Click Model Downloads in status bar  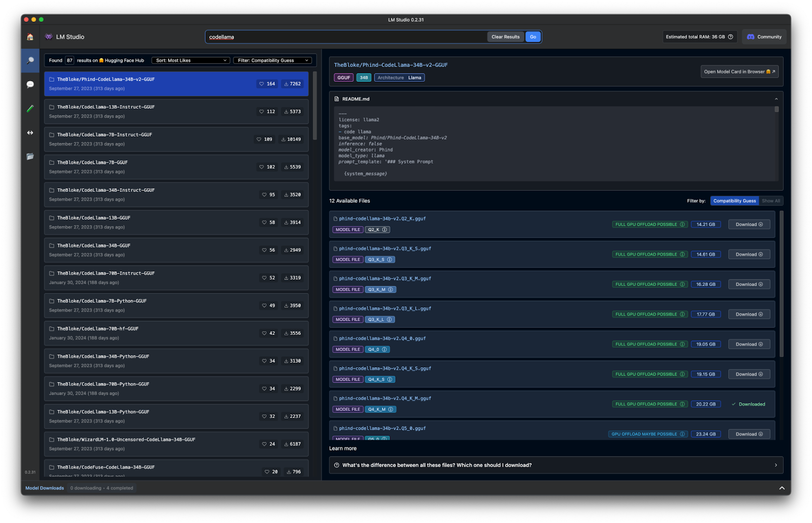(x=45, y=488)
